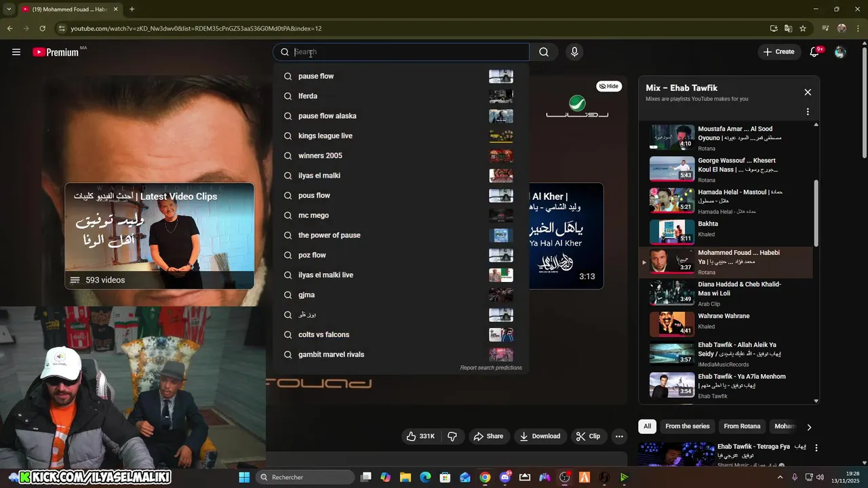The width and height of the screenshot is (868, 488).
Task: Open Chrome media controls icon
Action: pyautogui.click(x=825, y=28)
